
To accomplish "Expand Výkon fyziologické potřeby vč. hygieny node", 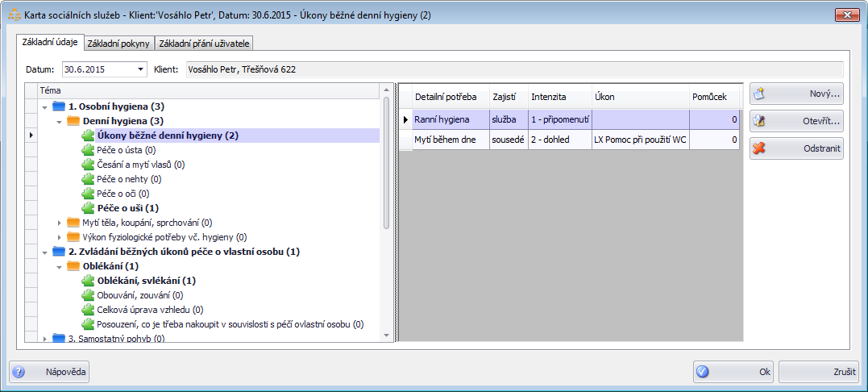I will pyautogui.click(x=59, y=237).
